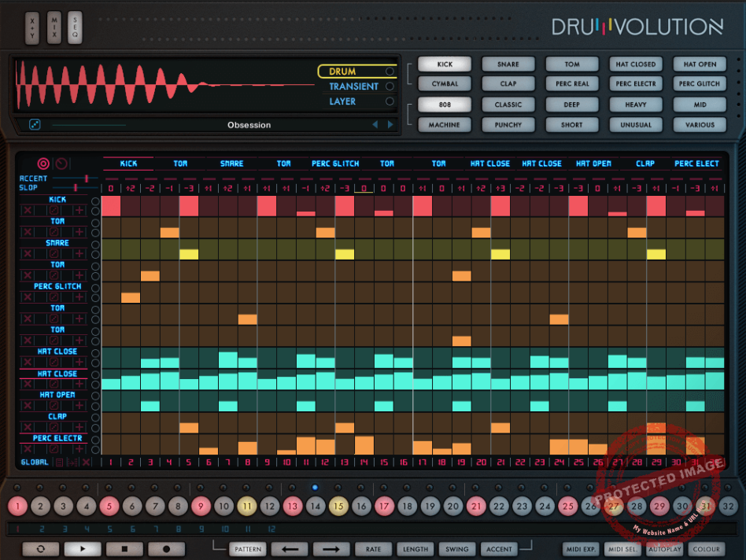
Task: Click the kick waveform display
Action: (164, 85)
